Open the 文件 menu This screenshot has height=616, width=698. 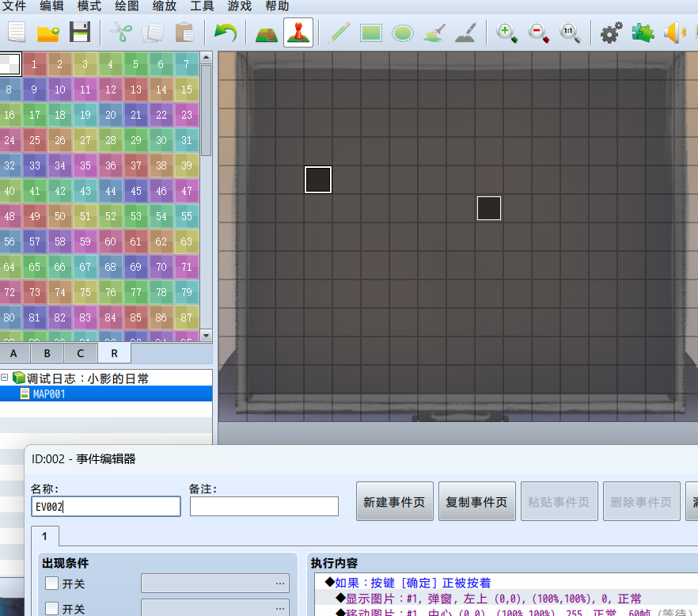tap(14, 6)
